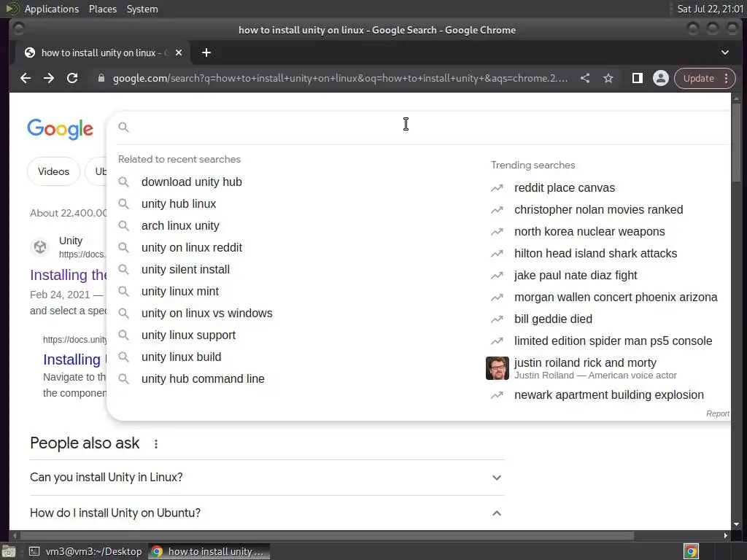Go back using the browser back arrow
The image size is (747, 560).
pos(26,78)
